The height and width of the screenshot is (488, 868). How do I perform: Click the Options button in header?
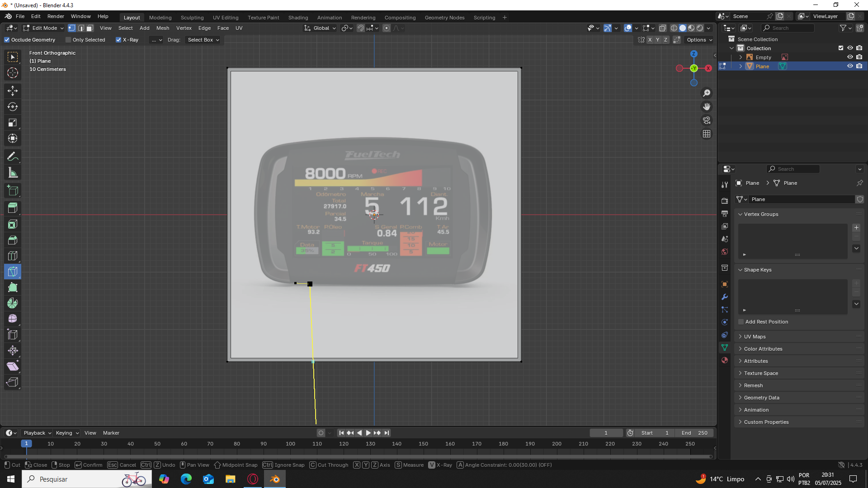pyautogui.click(x=699, y=40)
